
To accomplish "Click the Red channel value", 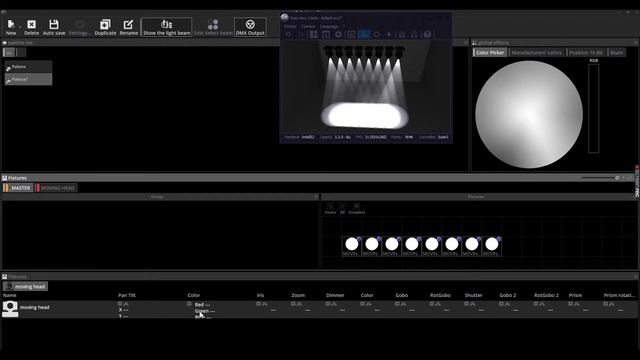I will (x=202, y=304).
